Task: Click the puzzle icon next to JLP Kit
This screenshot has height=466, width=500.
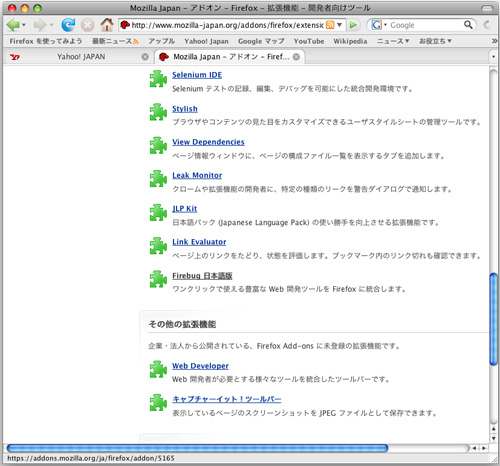Action: [x=158, y=212]
